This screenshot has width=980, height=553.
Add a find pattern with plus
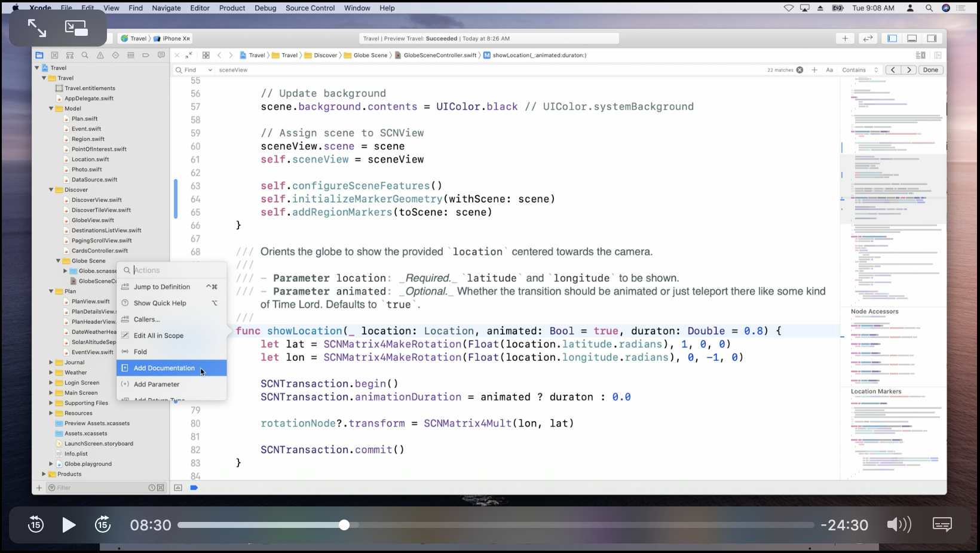point(814,70)
